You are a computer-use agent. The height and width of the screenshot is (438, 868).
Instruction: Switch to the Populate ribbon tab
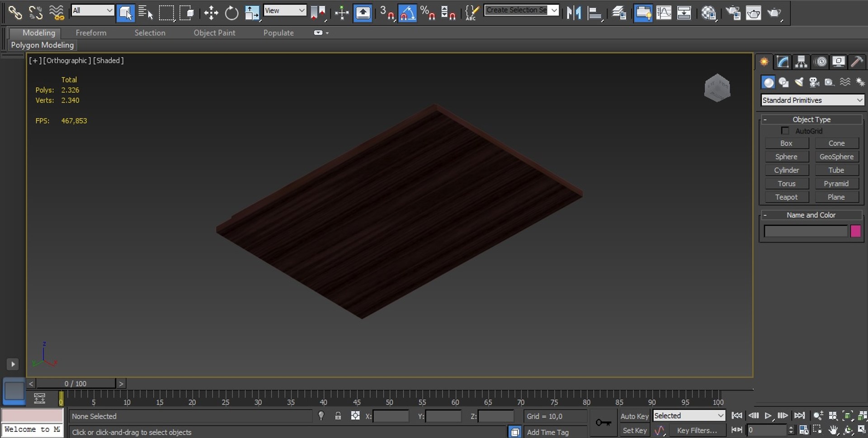(x=278, y=33)
